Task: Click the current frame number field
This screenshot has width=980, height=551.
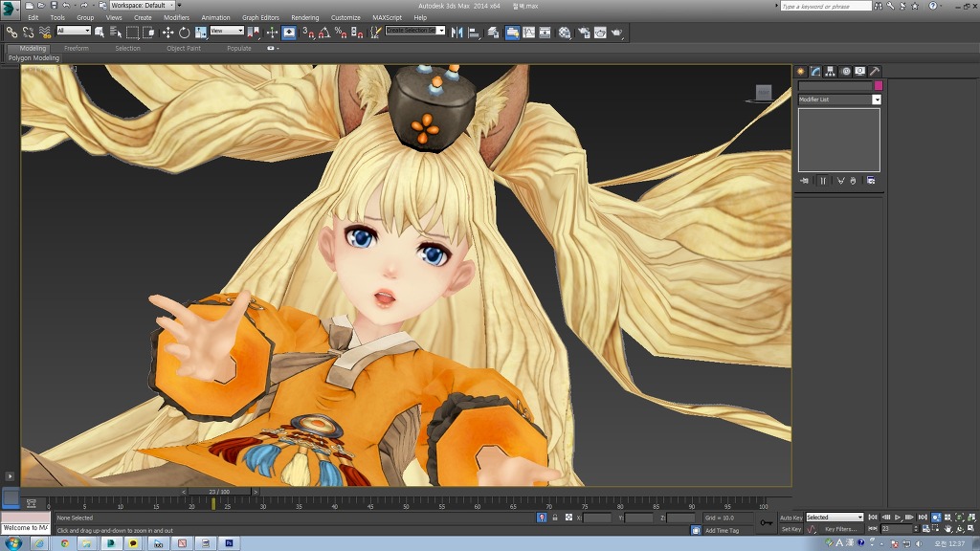Action: (x=896, y=528)
